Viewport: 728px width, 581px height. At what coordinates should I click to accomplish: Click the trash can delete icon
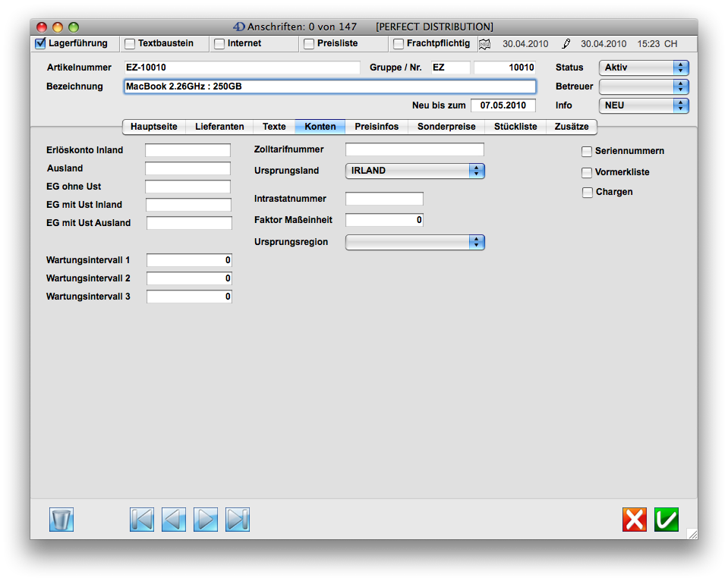click(61, 520)
